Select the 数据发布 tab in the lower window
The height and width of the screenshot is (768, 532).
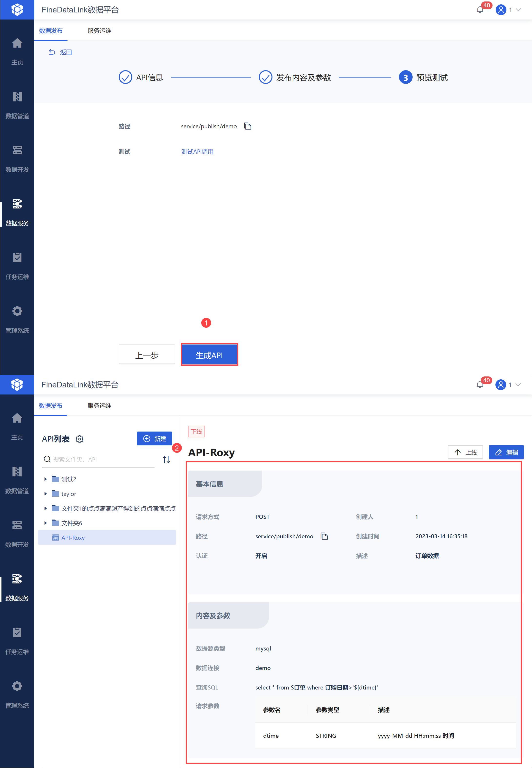click(51, 405)
